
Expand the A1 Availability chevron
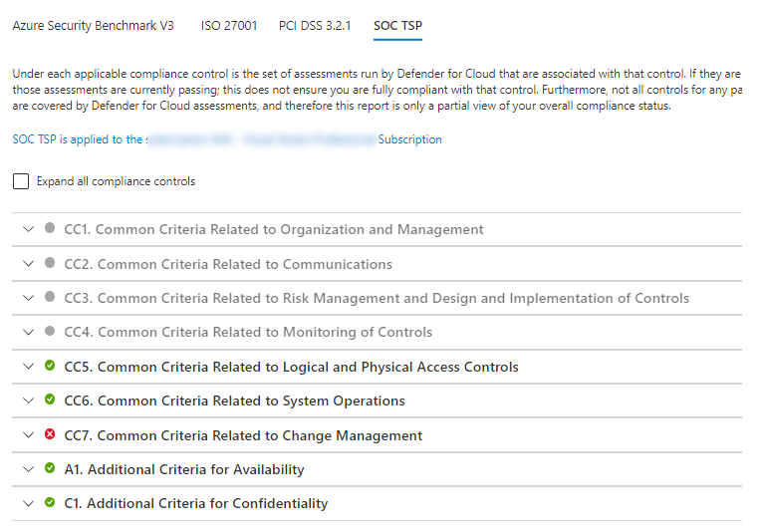coord(28,469)
